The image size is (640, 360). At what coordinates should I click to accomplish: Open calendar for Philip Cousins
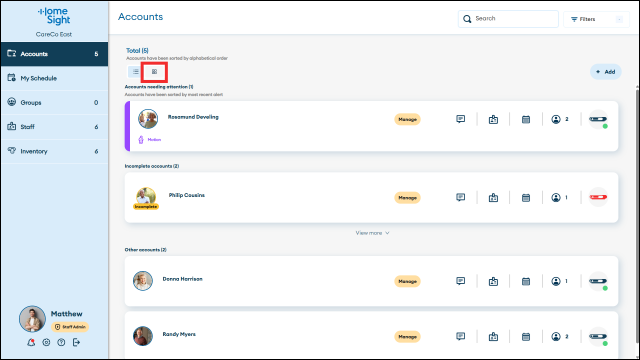pos(526,198)
